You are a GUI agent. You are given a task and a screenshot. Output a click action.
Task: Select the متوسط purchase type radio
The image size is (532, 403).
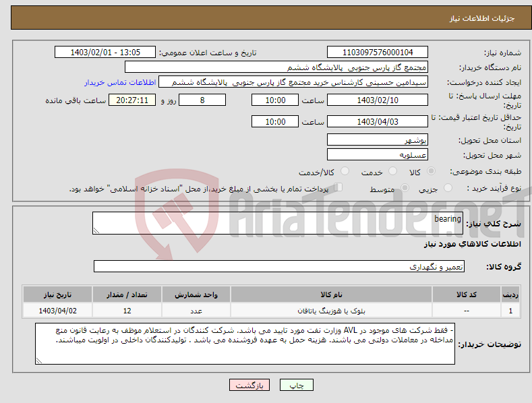coord(405,187)
